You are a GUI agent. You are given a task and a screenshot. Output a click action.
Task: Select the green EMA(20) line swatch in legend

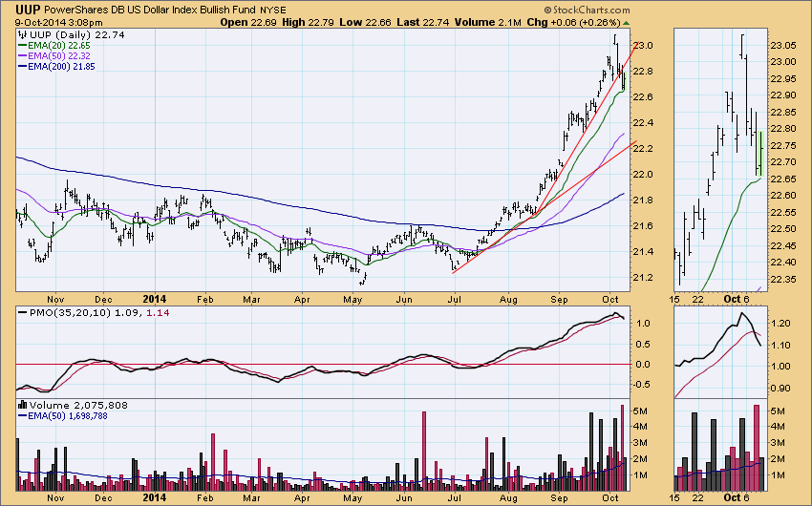(22, 46)
